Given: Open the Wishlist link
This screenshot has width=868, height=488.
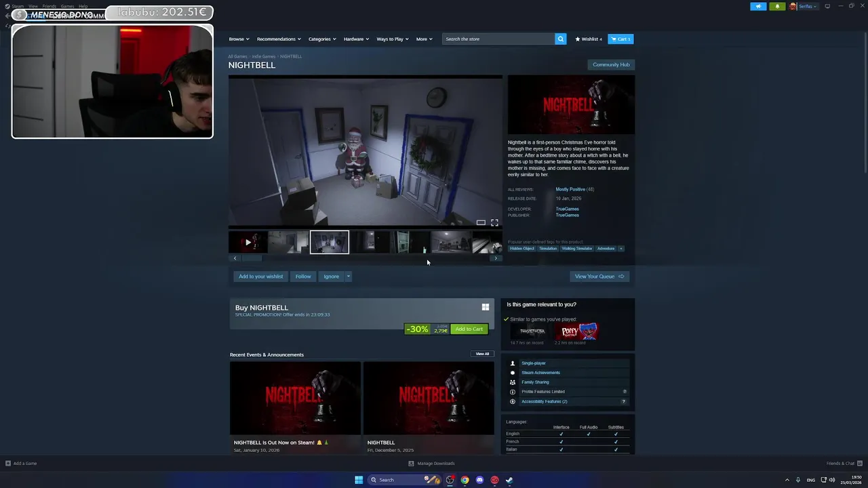Looking at the screenshot, I should click(x=588, y=39).
